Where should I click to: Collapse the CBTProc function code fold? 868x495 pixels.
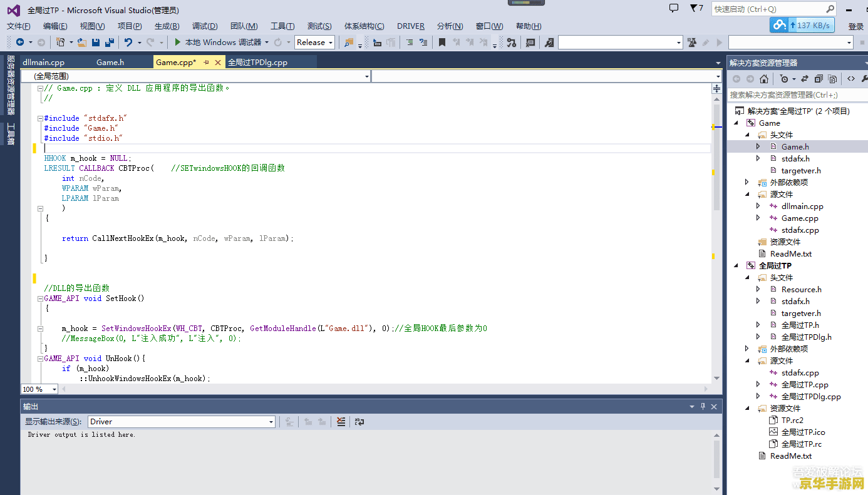point(40,208)
